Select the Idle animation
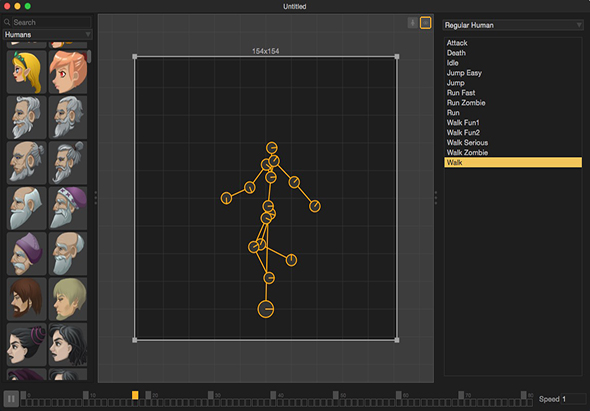 coord(513,63)
